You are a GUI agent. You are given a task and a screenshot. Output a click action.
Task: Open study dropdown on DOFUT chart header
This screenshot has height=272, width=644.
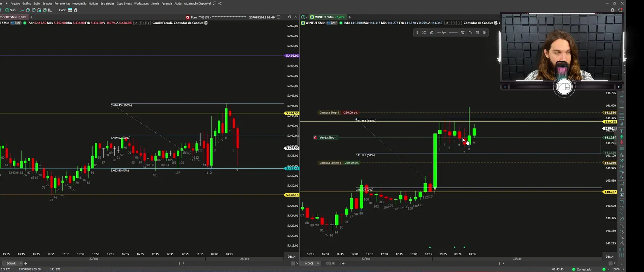pos(137,23)
